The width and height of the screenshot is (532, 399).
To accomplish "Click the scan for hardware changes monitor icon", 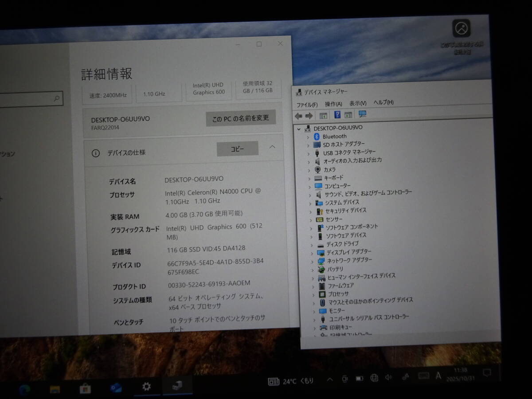I will click(362, 114).
